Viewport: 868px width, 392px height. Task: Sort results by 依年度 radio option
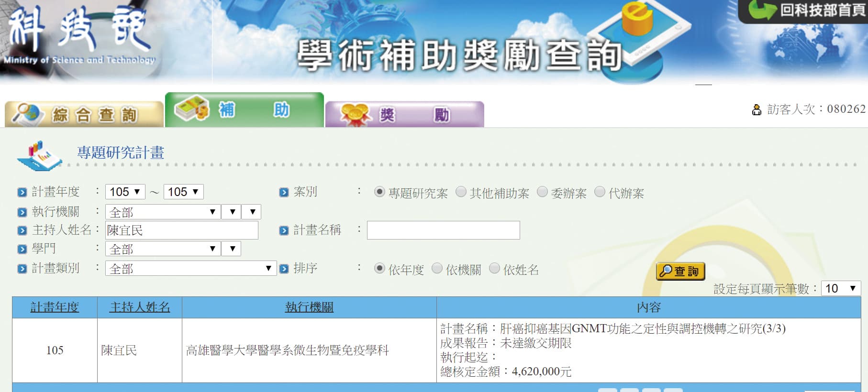tap(379, 268)
